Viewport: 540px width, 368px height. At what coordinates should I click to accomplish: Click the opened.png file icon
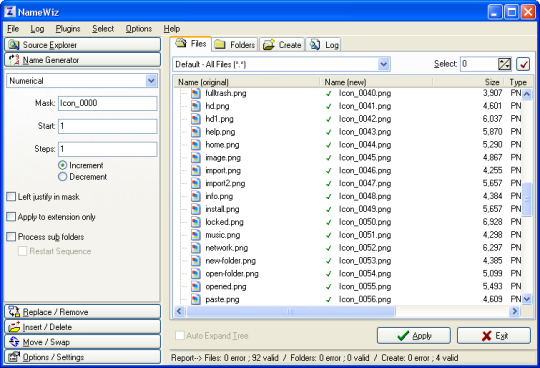coord(196,286)
